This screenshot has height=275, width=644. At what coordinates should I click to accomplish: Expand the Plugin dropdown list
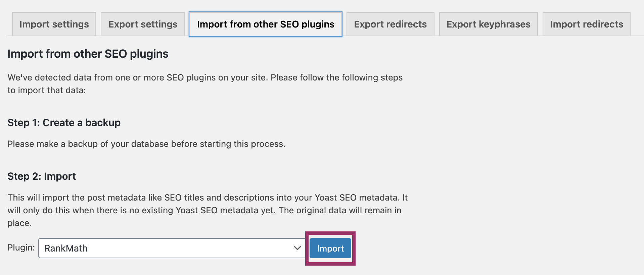pos(171,248)
